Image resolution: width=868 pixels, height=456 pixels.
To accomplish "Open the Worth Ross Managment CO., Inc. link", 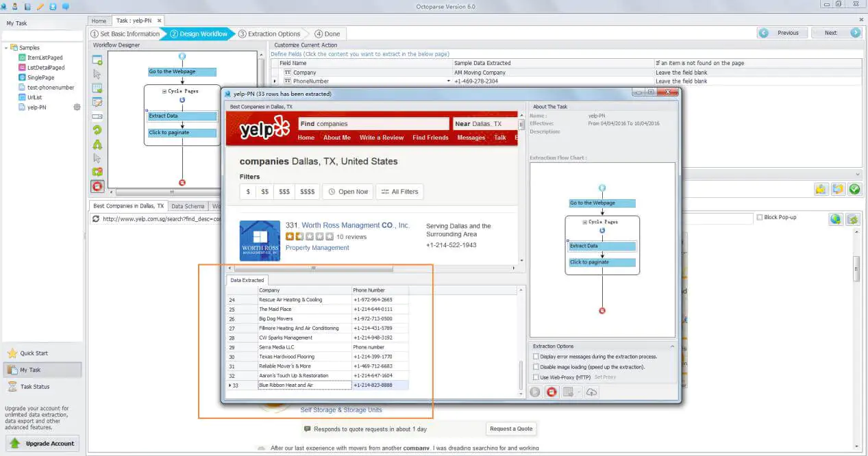I will 356,225.
